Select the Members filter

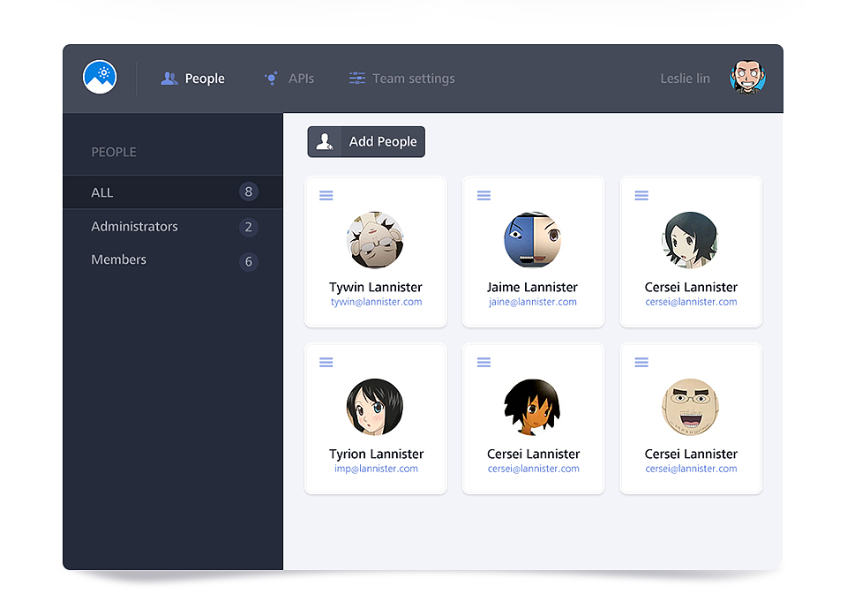point(173,260)
